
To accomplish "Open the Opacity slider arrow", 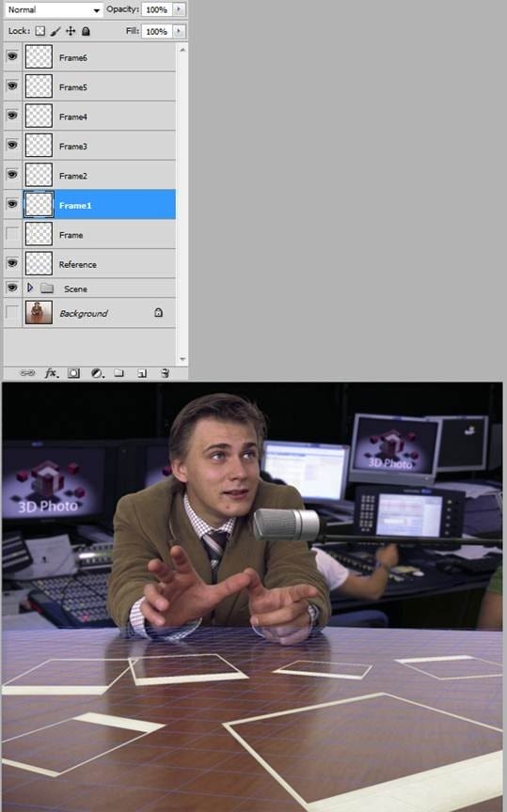I will click(179, 9).
